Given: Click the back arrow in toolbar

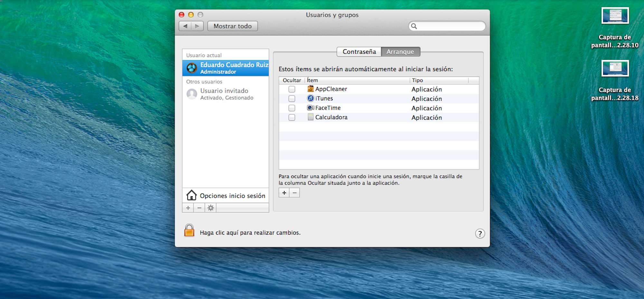Looking at the screenshot, I should pos(185,26).
